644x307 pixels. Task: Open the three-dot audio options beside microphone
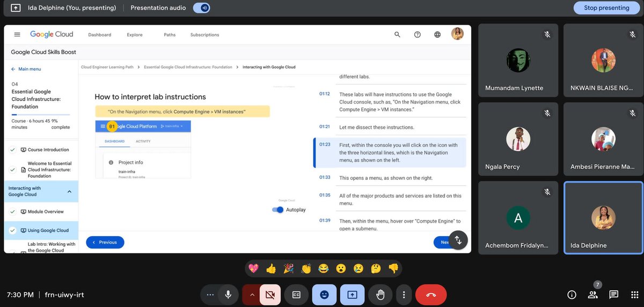coord(210,295)
